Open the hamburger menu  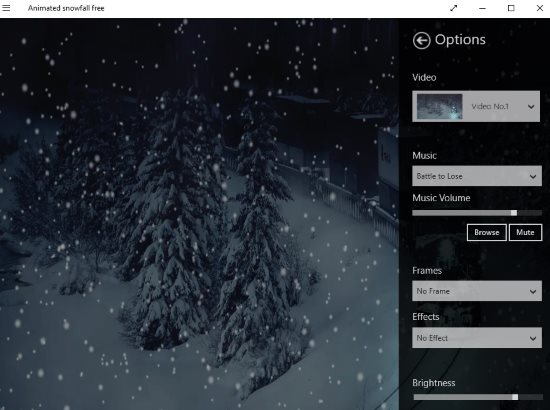6,8
